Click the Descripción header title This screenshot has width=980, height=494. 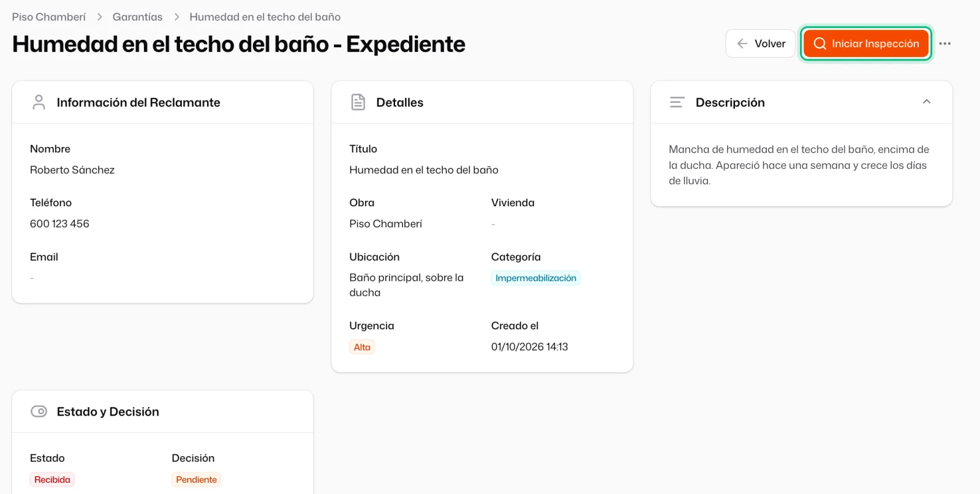[x=730, y=102]
